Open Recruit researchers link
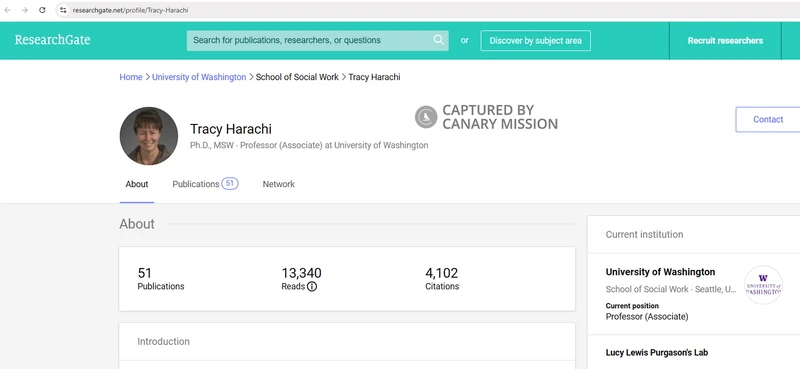Viewport: 800px width, 369px height. (x=725, y=41)
